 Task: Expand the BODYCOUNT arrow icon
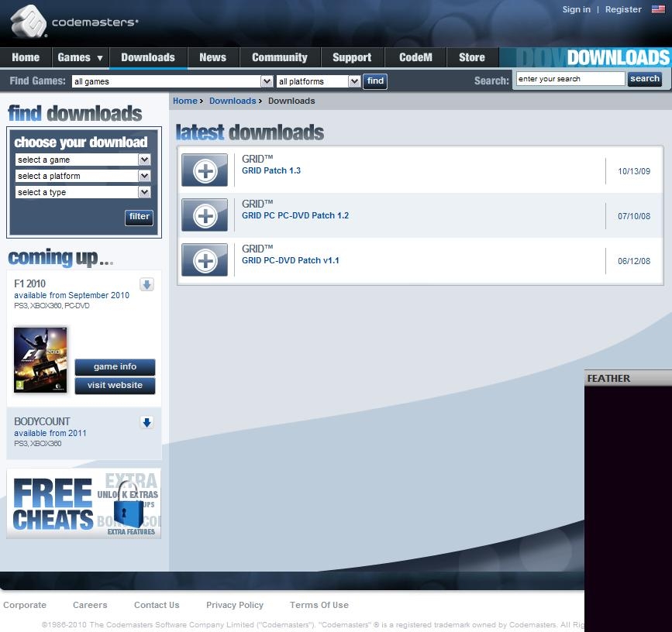point(146,423)
